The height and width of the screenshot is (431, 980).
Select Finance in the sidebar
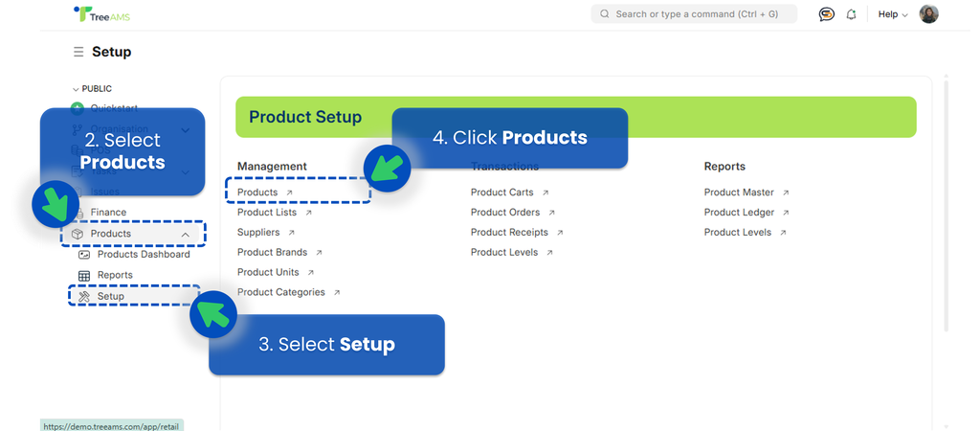pyautogui.click(x=108, y=213)
